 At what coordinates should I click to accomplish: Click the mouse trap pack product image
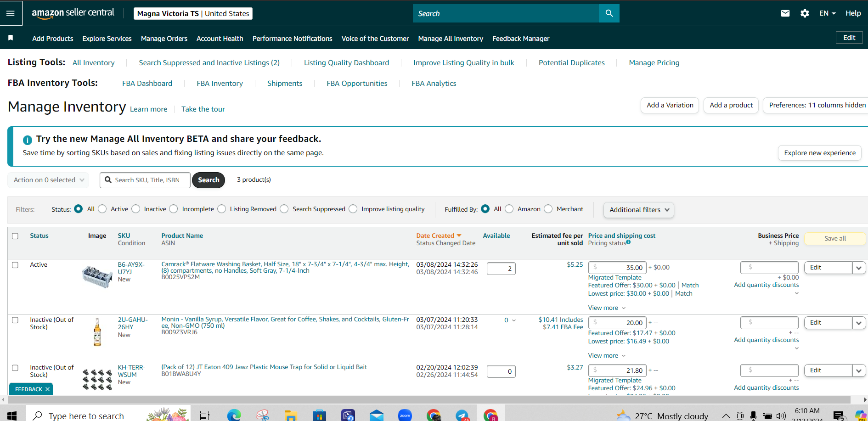(x=97, y=380)
